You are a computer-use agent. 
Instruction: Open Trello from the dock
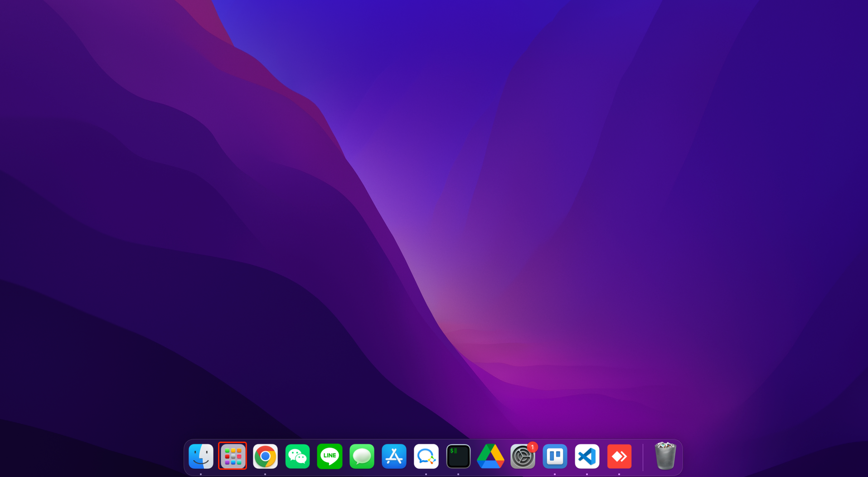click(x=555, y=456)
